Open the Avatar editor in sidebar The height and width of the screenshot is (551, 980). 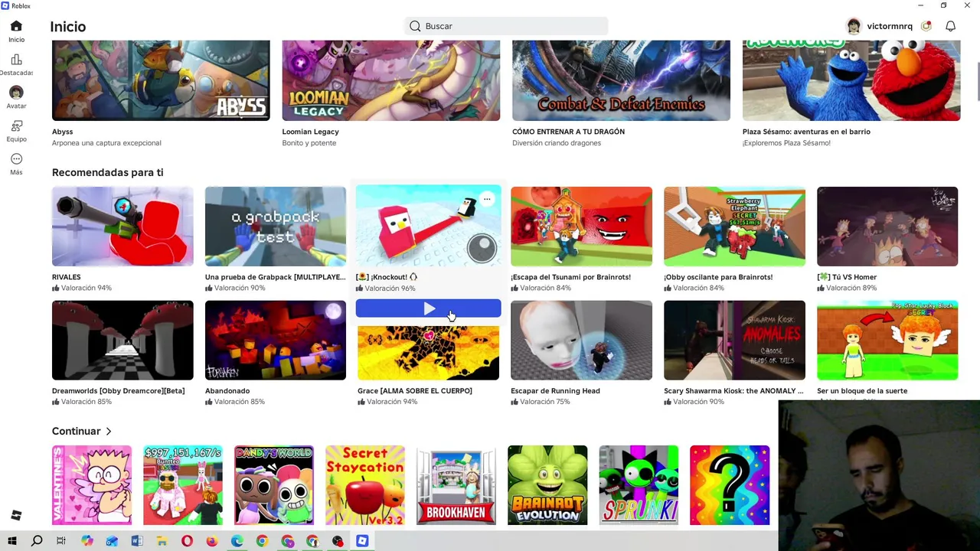tap(16, 93)
